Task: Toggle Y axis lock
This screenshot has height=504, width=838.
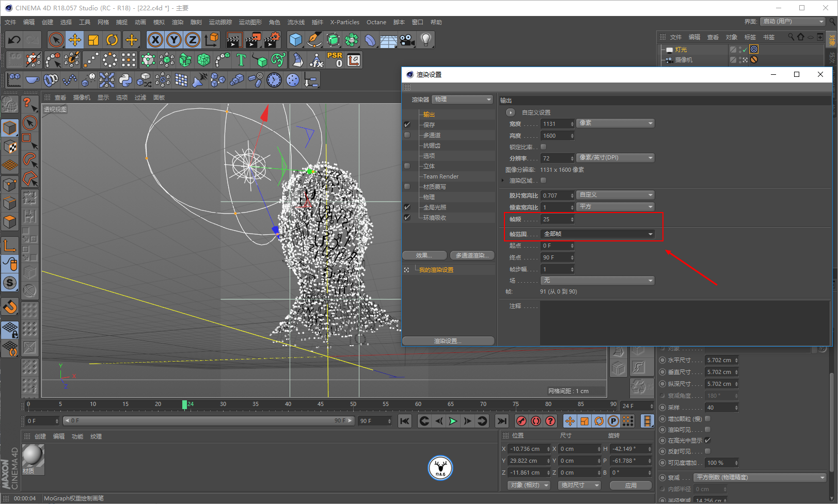Action: (x=174, y=40)
